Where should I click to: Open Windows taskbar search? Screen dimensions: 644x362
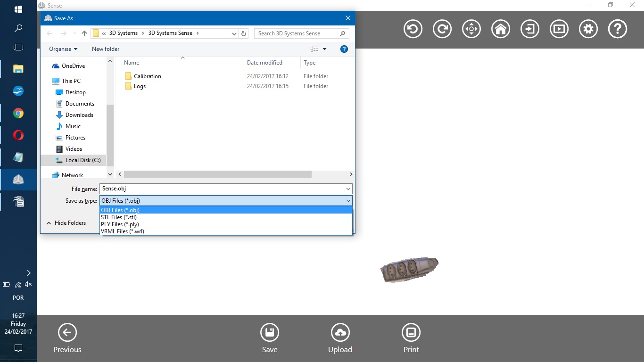click(18, 28)
